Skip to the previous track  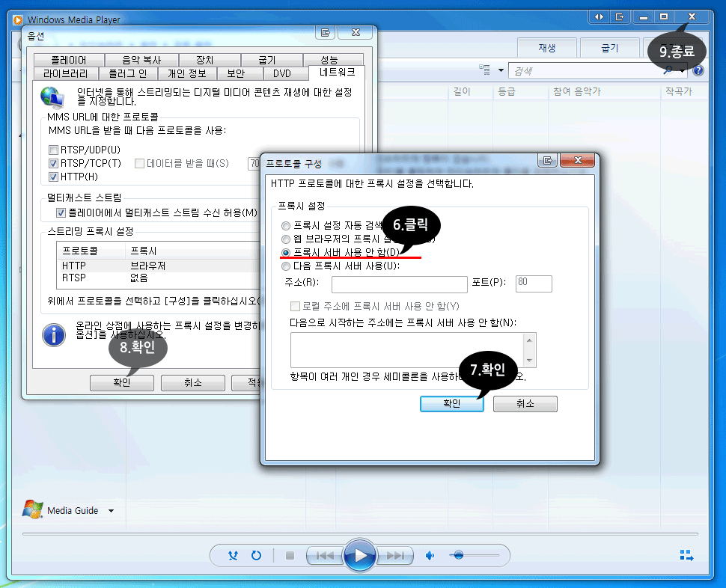pyautogui.click(x=325, y=555)
